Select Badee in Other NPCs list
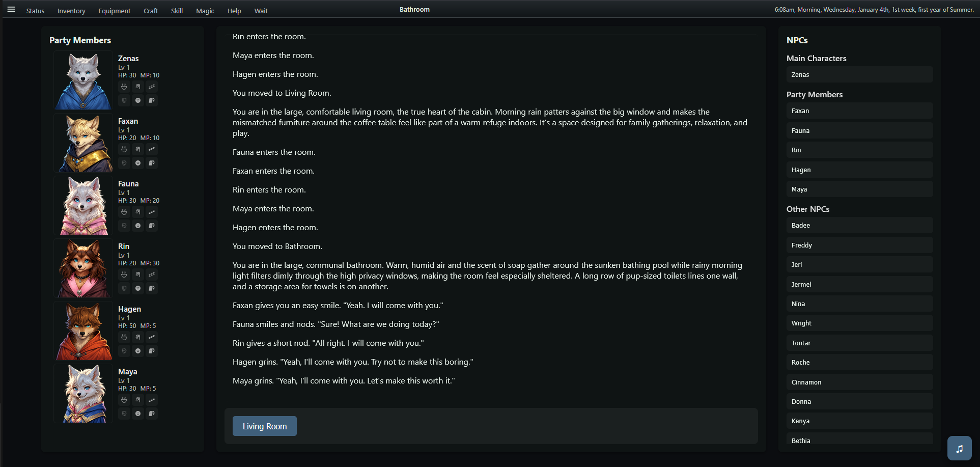This screenshot has height=467, width=980. point(859,226)
